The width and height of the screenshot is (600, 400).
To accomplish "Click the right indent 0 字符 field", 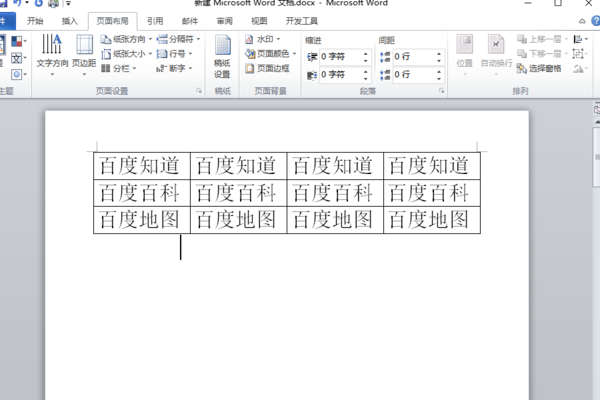I will pyautogui.click(x=340, y=74).
